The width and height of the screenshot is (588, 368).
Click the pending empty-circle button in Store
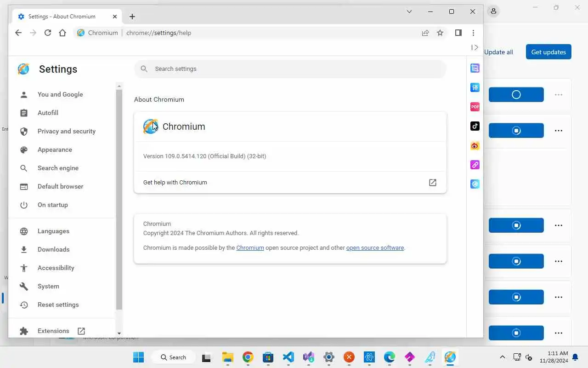click(516, 95)
